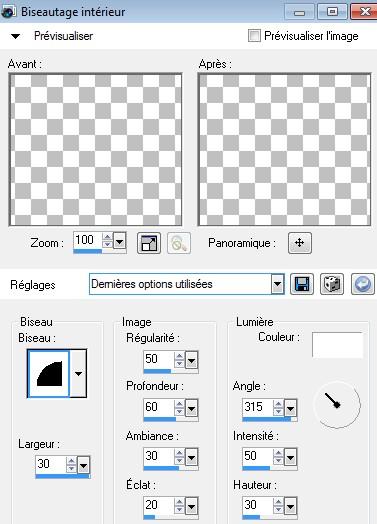The width and height of the screenshot is (377, 524).
Task: Click the Zoom value field showing 100
Action: [87, 240]
